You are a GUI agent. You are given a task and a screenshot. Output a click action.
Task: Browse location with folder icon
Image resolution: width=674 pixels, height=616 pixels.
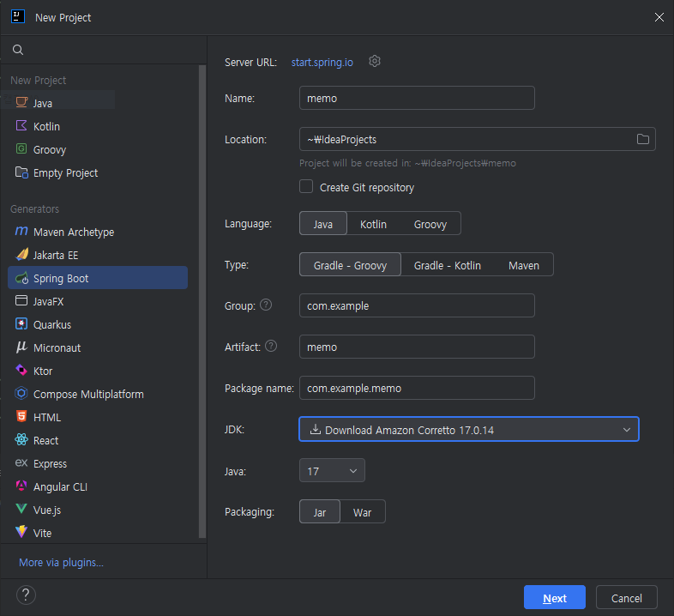[x=642, y=139]
